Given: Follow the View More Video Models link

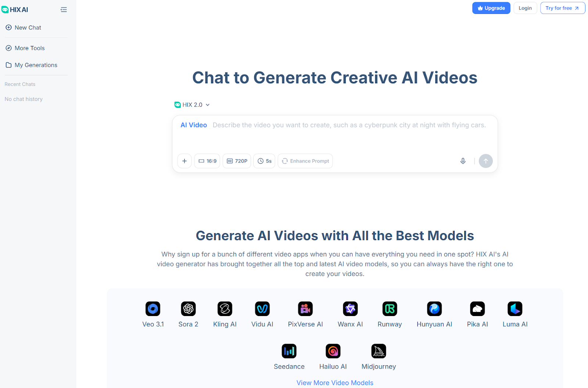Looking at the screenshot, I should pyautogui.click(x=335, y=382).
